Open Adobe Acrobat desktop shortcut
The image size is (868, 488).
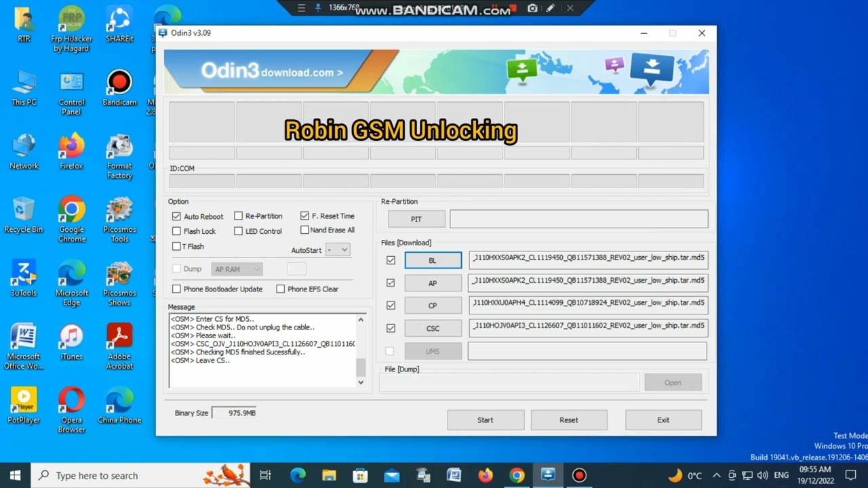[x=119, y=347]
